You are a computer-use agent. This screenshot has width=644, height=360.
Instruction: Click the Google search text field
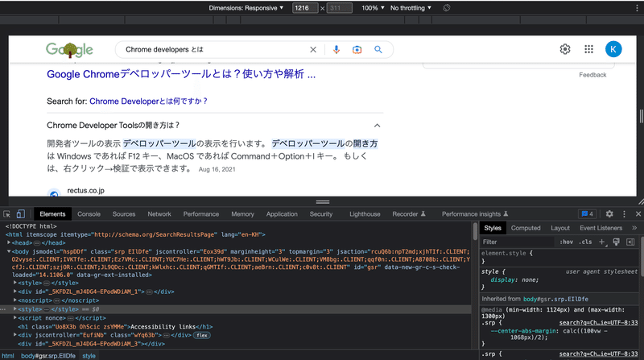(213, 50)
